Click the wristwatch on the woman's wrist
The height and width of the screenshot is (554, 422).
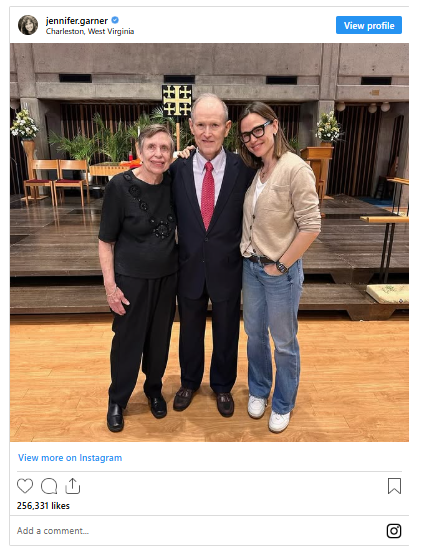pos(281,267)
